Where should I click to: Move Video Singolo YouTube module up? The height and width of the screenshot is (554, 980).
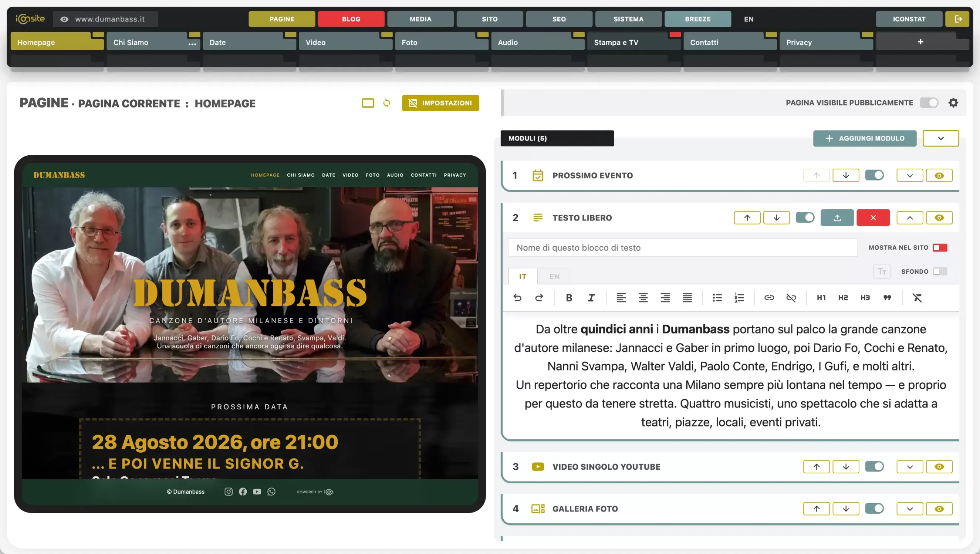pyautogui.click(x=817, y=466)
